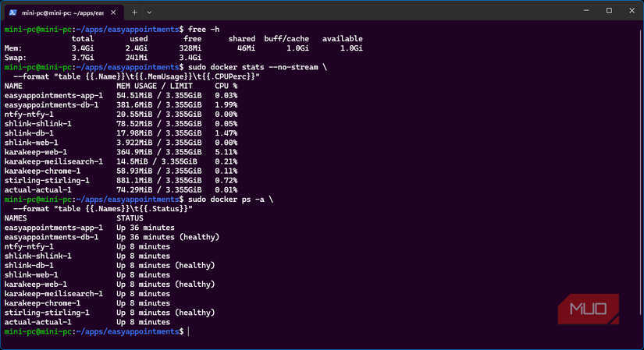Click shlink-db-1 in the ps list
The height and width of the screenshot is (350, 644).
[x=29, y=265]
